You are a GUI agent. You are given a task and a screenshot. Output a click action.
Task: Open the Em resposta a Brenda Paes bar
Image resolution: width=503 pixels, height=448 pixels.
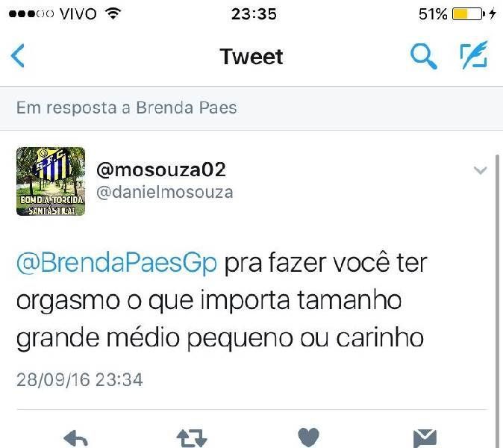[251, 108]
